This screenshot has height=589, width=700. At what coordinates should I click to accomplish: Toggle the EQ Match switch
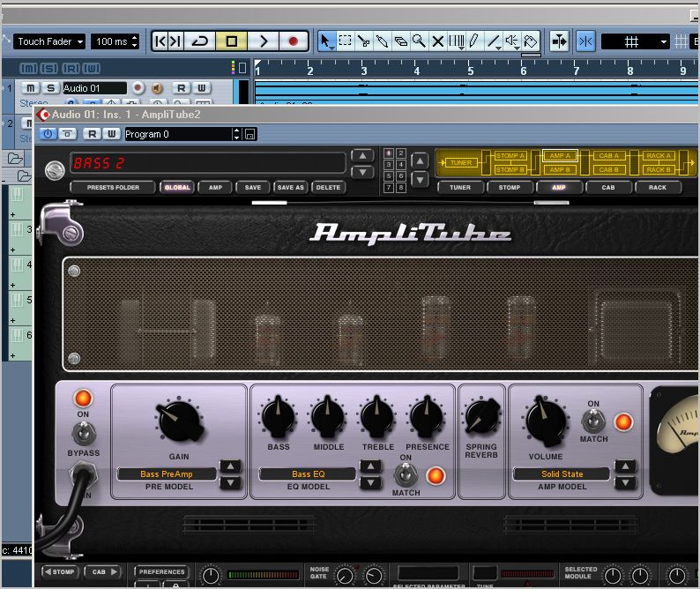[406, 475]
